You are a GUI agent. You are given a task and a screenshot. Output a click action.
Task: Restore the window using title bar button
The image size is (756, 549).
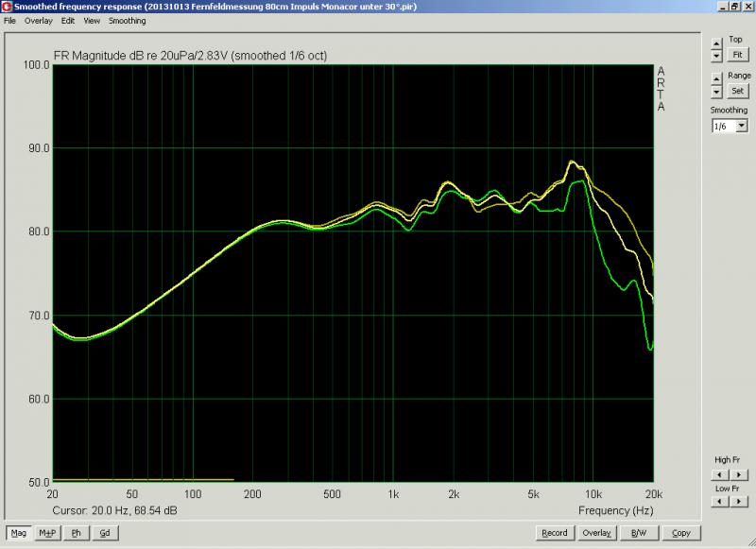click(x=734, y=7)
